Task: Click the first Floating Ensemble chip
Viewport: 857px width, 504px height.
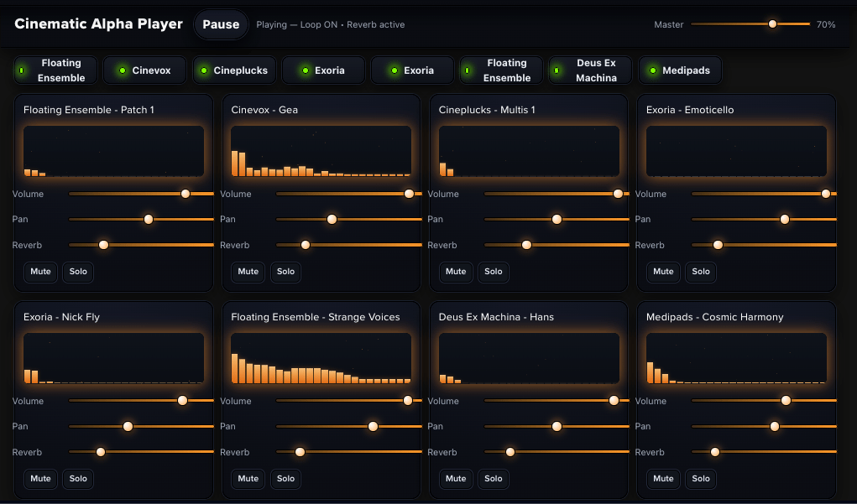Action: click(55, 70)
